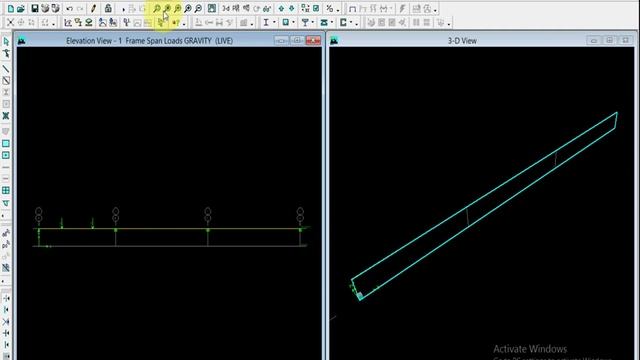Open dropdown arrow at end of top toolbar

tap(436, 10)
